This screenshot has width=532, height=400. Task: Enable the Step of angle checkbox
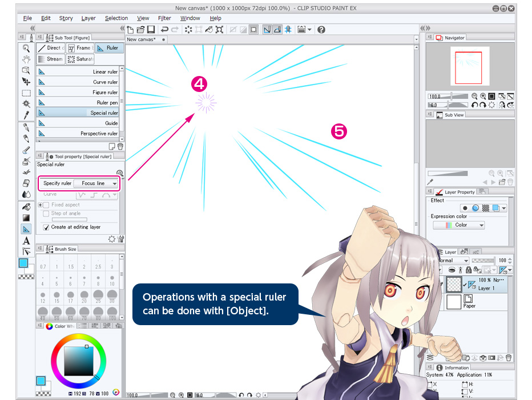(x=47, y=213)
